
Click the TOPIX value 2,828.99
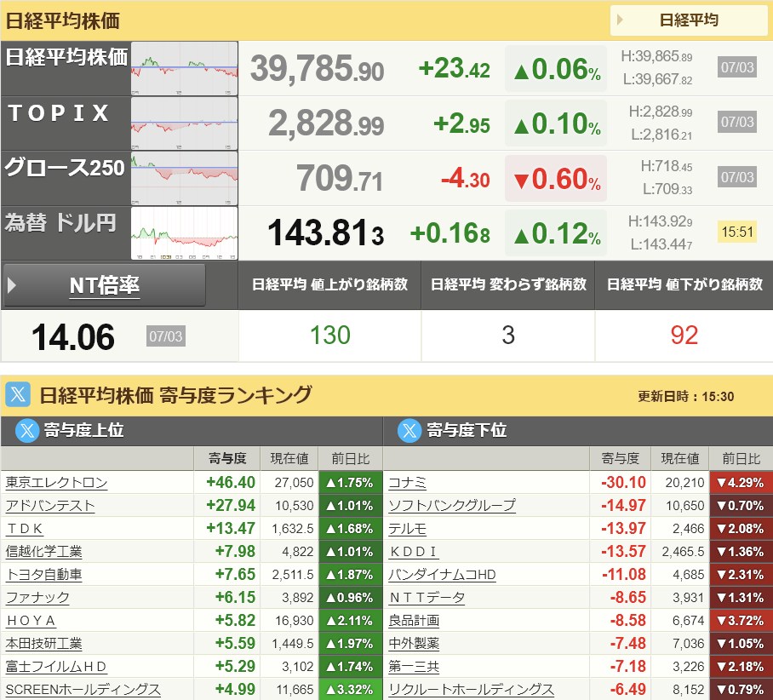tap(326, 123)
